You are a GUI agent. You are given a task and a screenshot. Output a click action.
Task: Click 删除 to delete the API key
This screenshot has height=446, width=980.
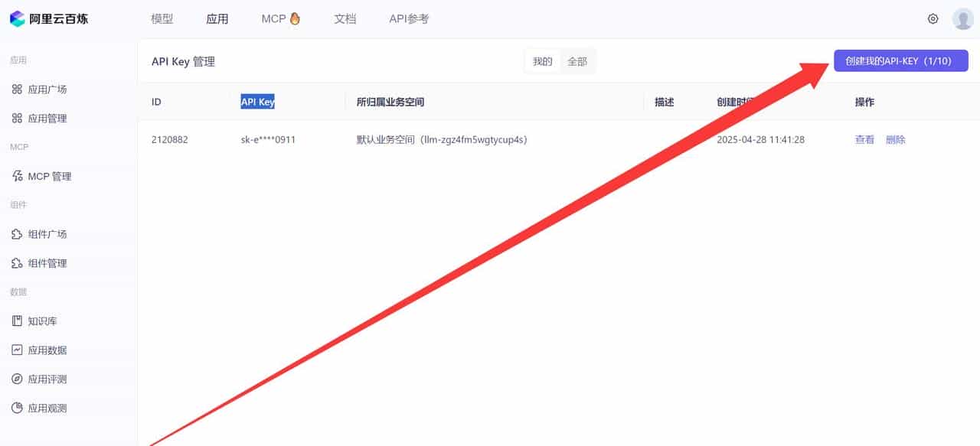896,139
